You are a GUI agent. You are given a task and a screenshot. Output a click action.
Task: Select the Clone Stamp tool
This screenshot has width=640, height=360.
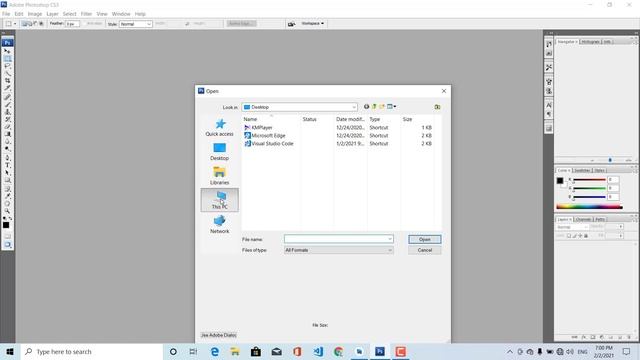pos(7,111)
